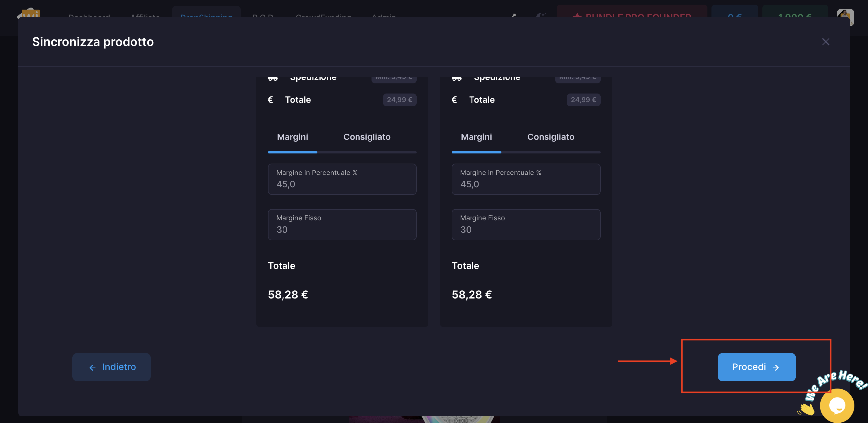Close the Sincronizza prodotto dialog
This screenshot has height=423, width=868.
(825, 42)
